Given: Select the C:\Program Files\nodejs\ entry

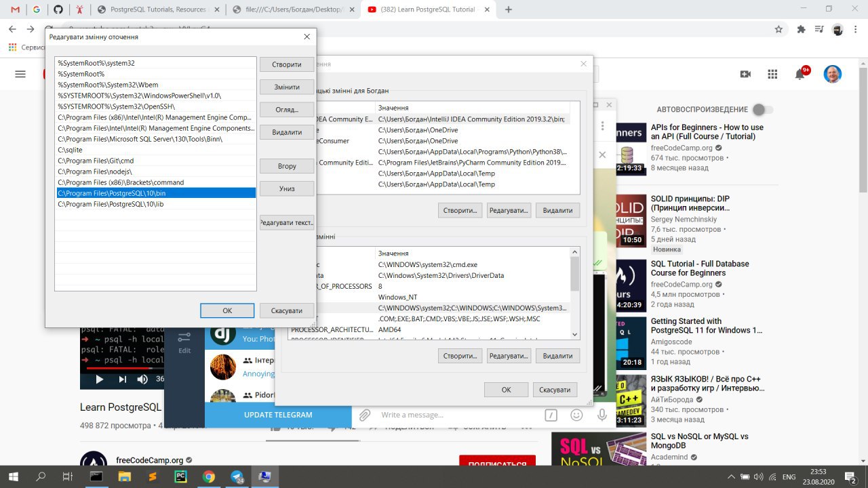Looking at the screenshot, I should click(156, 171).
